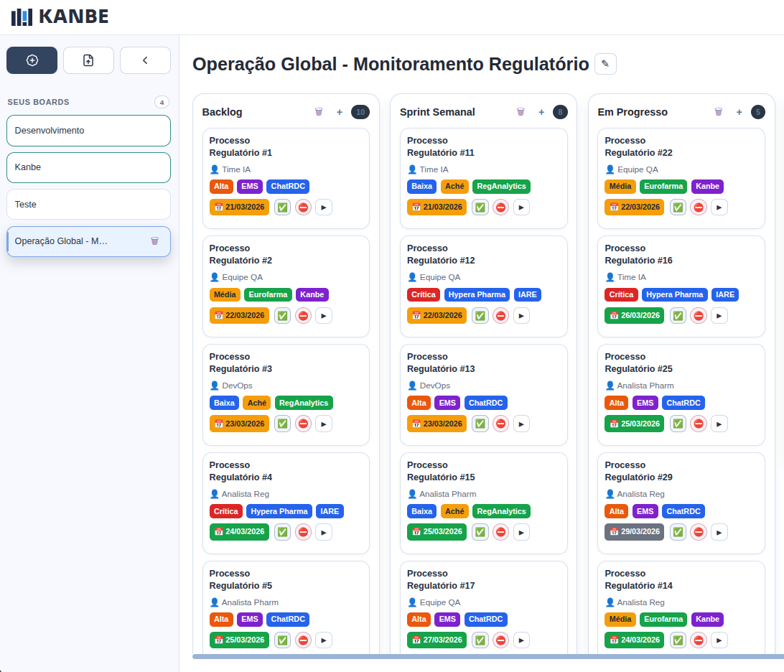Toggle the green checkmark on Processo Regulatório #12
The height and width of the screenshot is (672, 784).
(x=480, y=315)
